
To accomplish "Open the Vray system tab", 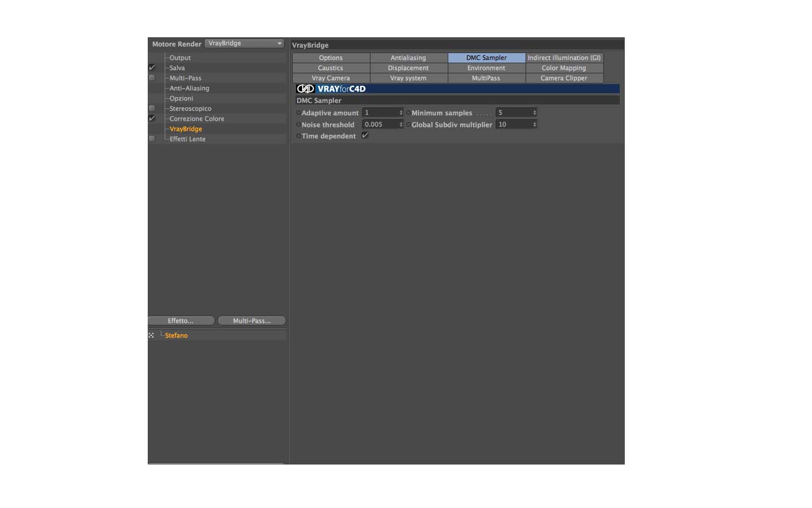I will pos(409,78).
